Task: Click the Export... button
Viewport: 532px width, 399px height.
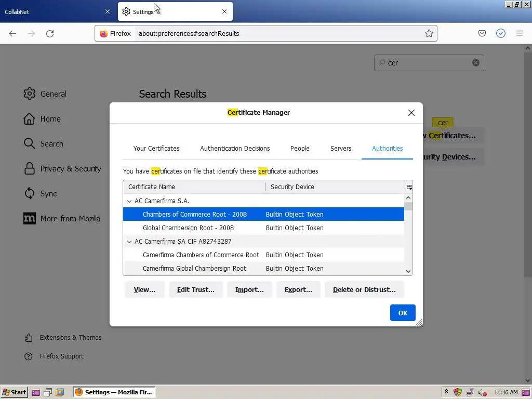Action: (x=298, y=290)
